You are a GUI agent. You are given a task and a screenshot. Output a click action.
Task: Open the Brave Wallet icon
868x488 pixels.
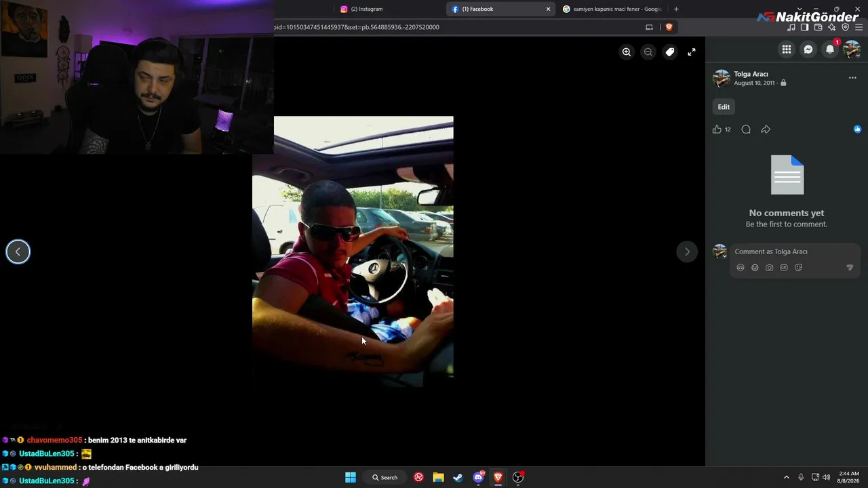[x=818, y=27]
